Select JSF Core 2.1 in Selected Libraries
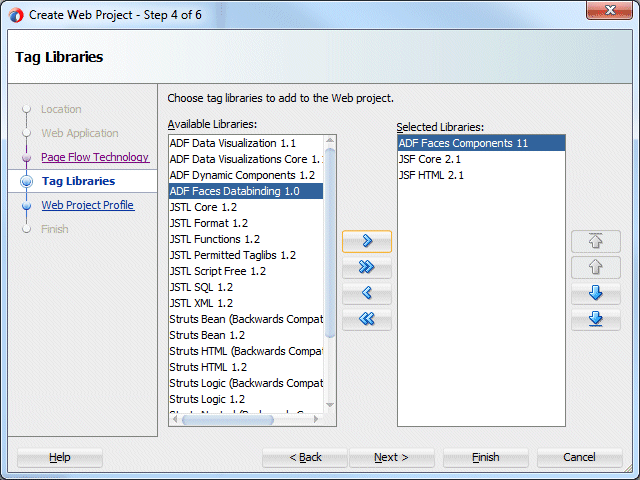Viewport: 640px width, 480px height. [x=481, y=159]
